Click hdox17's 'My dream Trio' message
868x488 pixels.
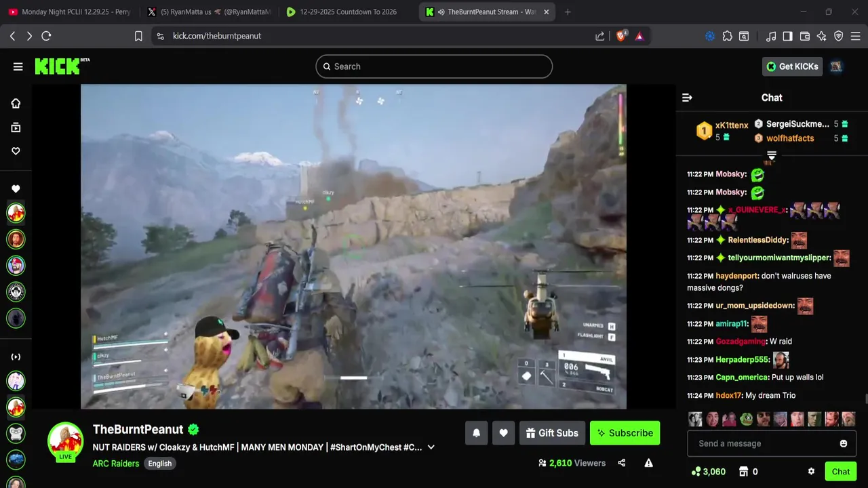(770, 395)
